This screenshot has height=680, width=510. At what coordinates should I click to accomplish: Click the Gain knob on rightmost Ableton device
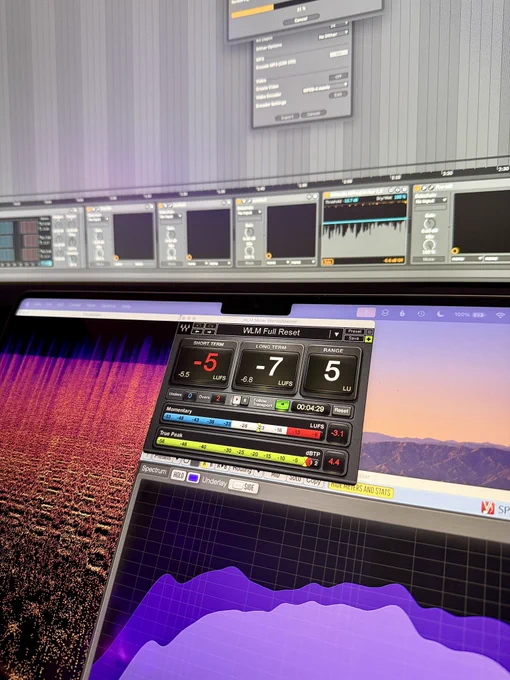(429, 223)
